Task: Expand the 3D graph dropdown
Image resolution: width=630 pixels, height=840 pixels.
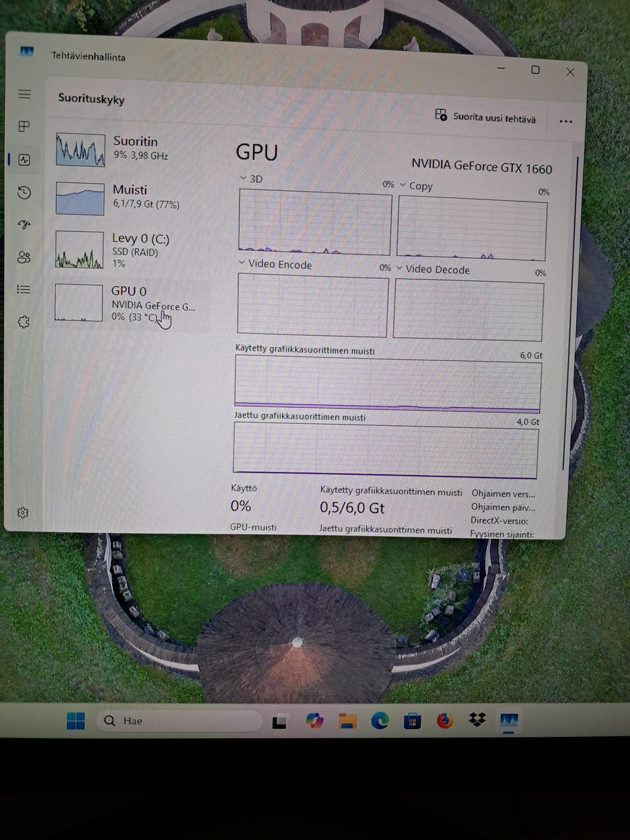Action: pos(243,178)
